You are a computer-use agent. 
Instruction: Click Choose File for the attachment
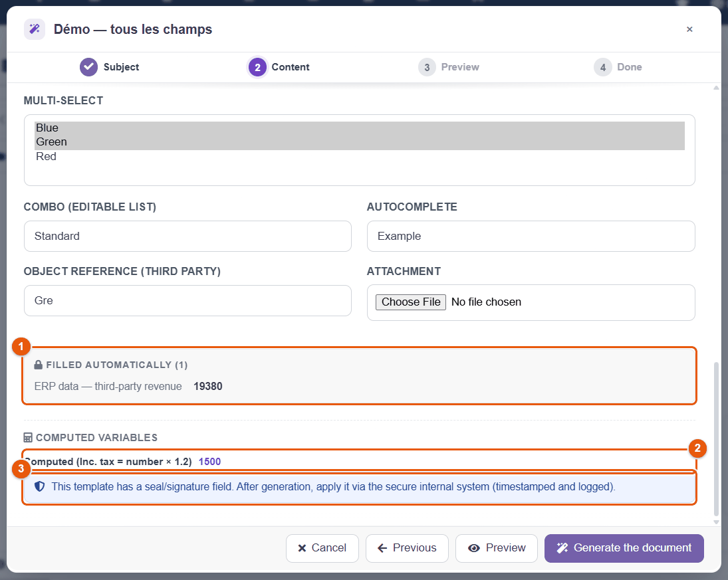tap(411, 302)
